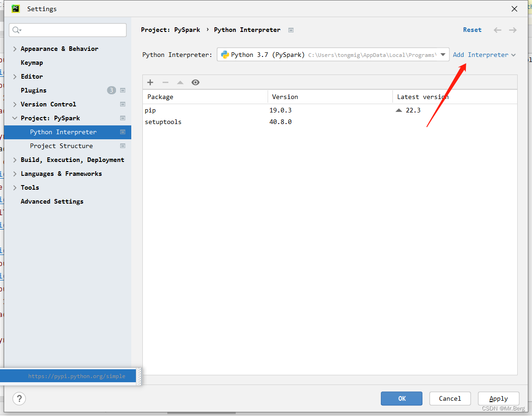The width and height of the screenshot is (532, 416).
Task: Click the project-level icon beside Version Control
Action: click(123, 104)
